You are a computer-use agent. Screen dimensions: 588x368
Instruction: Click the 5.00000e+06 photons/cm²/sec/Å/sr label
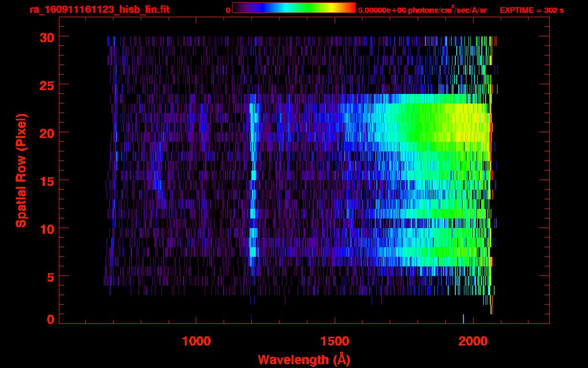[x=422, y=10]
